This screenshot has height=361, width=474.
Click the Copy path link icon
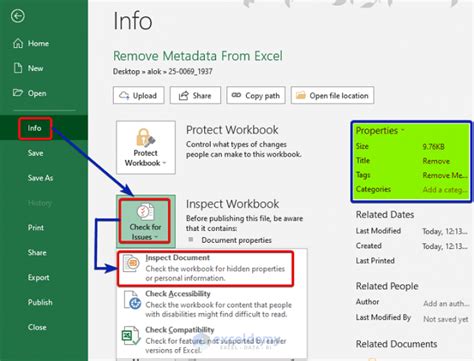[236, 95]
